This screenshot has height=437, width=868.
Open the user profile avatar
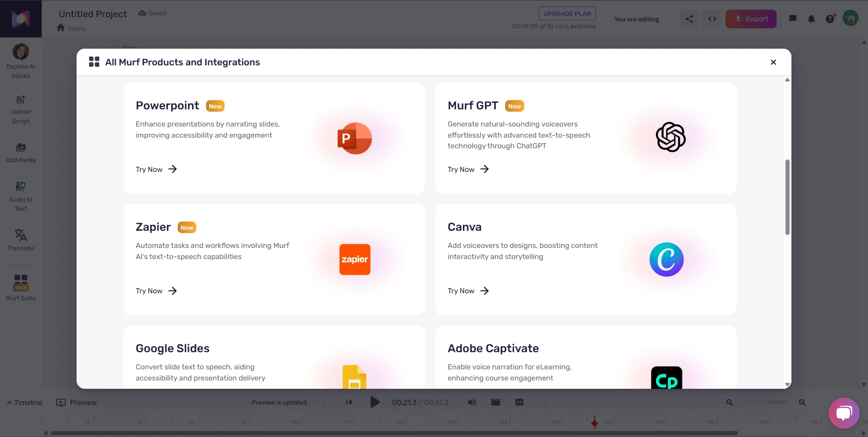click(850, 19)
